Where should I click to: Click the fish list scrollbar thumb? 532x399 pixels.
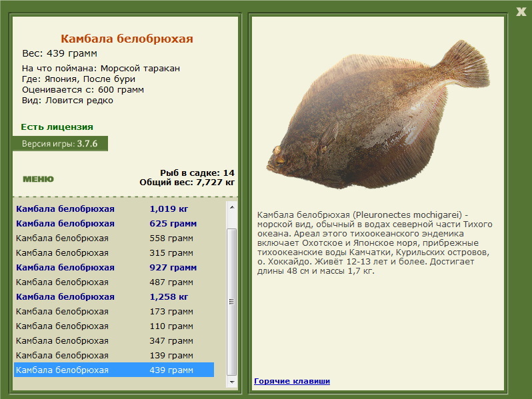click(x=232, y=302)
